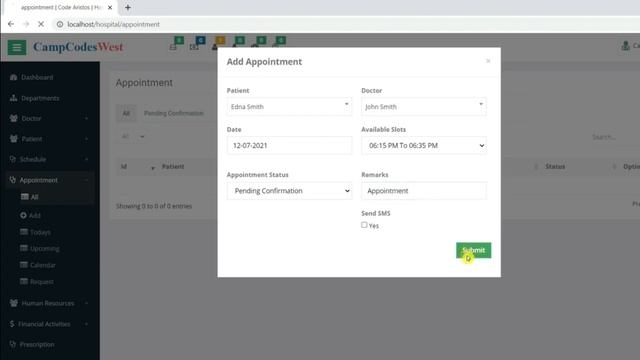The image size is (640, 360).
Task: Click browser back arrow
Action: [11, 24]
